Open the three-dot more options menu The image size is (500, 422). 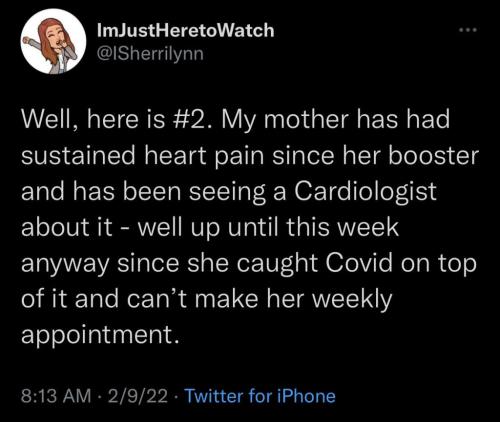(468, 30)
